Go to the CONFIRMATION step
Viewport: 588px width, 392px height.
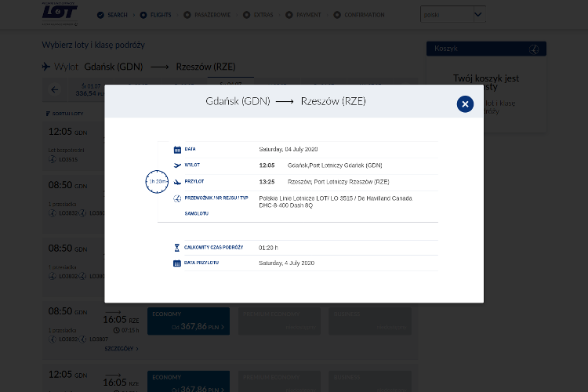coord(359,15)
